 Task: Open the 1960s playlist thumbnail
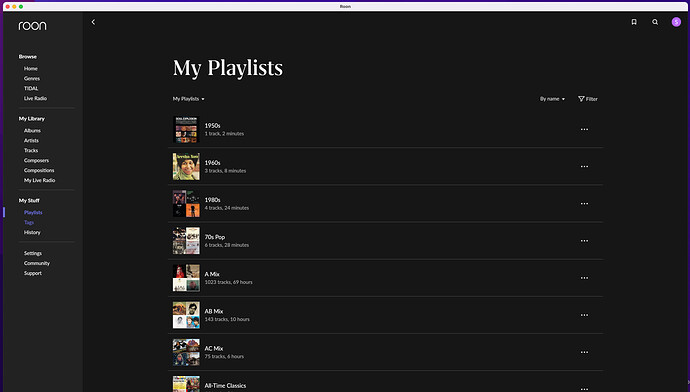[x=186, y=166]
